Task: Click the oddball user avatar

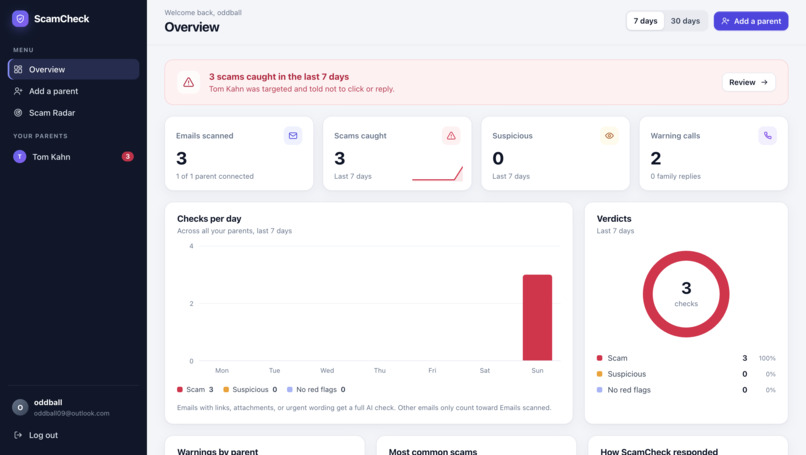Action: point(20,407)
